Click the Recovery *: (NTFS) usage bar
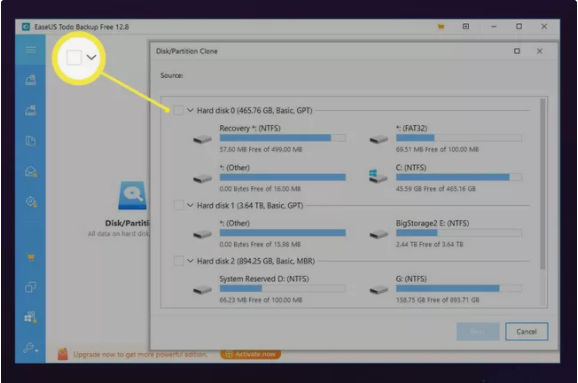This screenshot has width=578, height=383. coord(283,138)
